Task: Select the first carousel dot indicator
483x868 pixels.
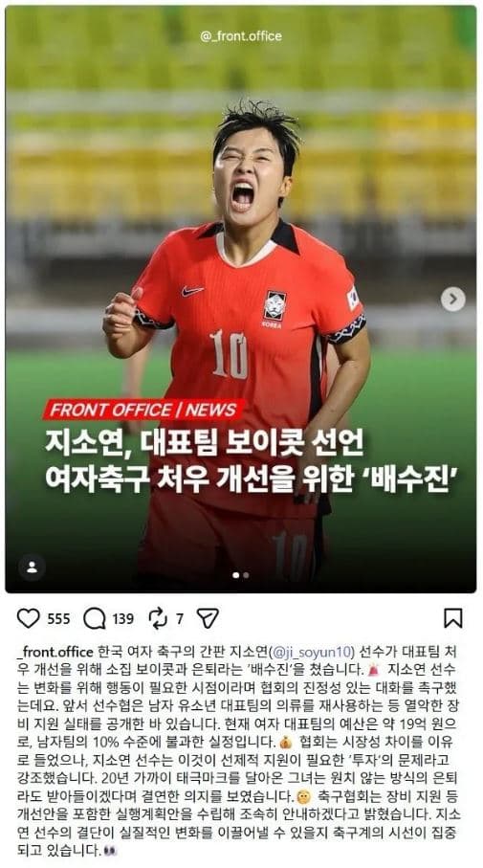Action: point(236,575)
